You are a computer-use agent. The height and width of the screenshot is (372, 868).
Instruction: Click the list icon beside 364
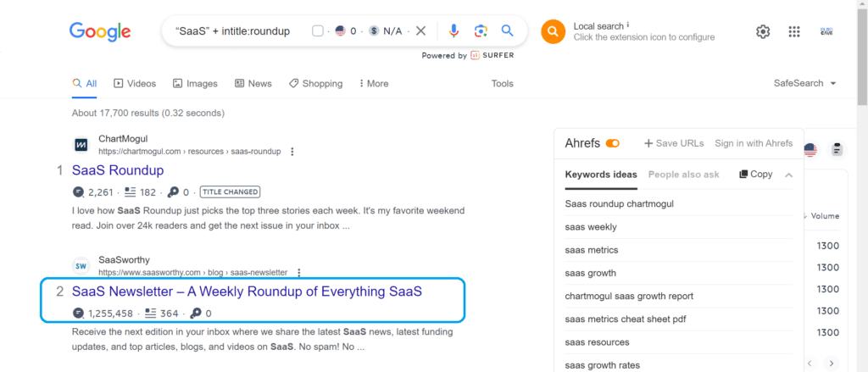pyautogui.click(x=151, y=314)
